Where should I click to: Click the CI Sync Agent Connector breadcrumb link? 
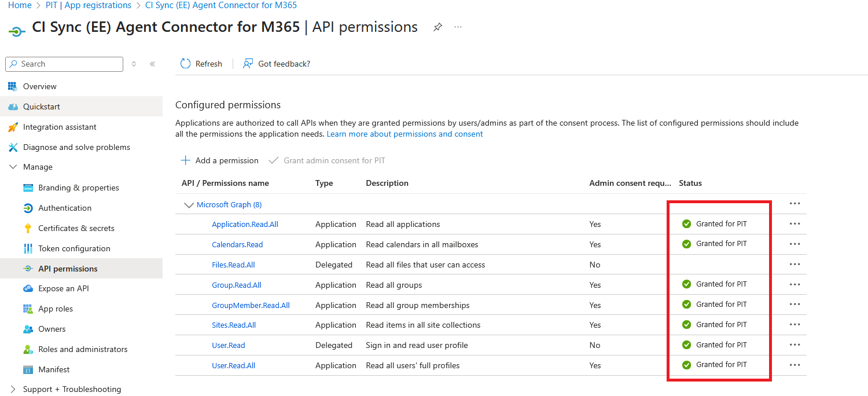[221, 5]
